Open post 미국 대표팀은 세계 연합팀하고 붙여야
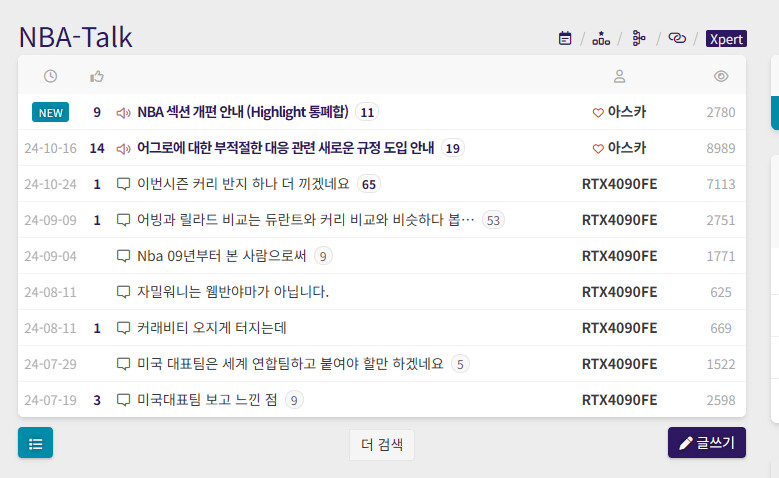 pyautogui.click(x=290, y=364)
